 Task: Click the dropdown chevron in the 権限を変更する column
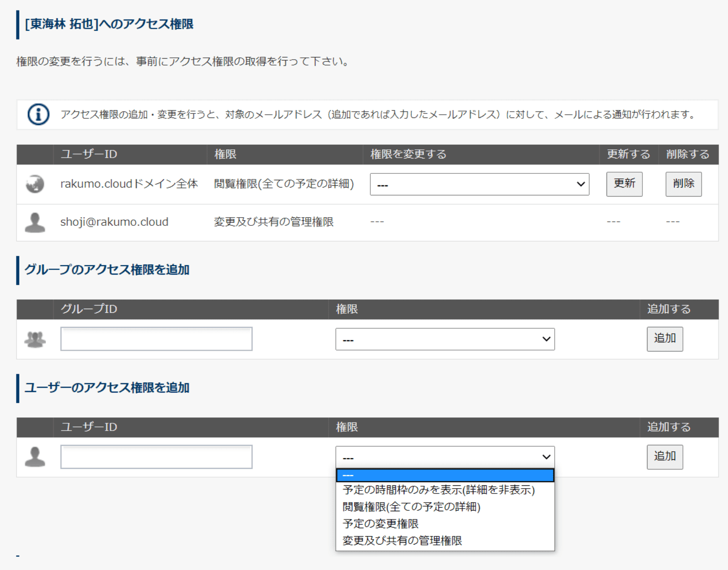coord(581,184)
